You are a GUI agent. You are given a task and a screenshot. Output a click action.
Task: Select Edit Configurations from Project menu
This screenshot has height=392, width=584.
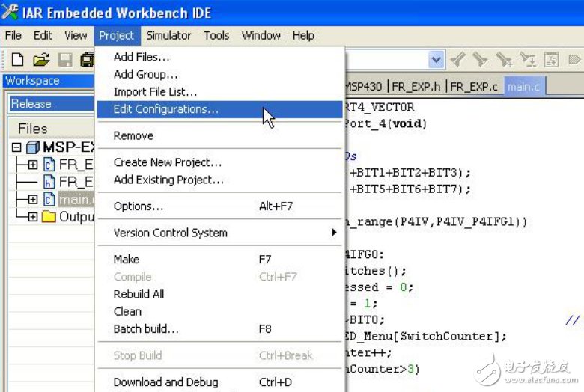(166, 109)
